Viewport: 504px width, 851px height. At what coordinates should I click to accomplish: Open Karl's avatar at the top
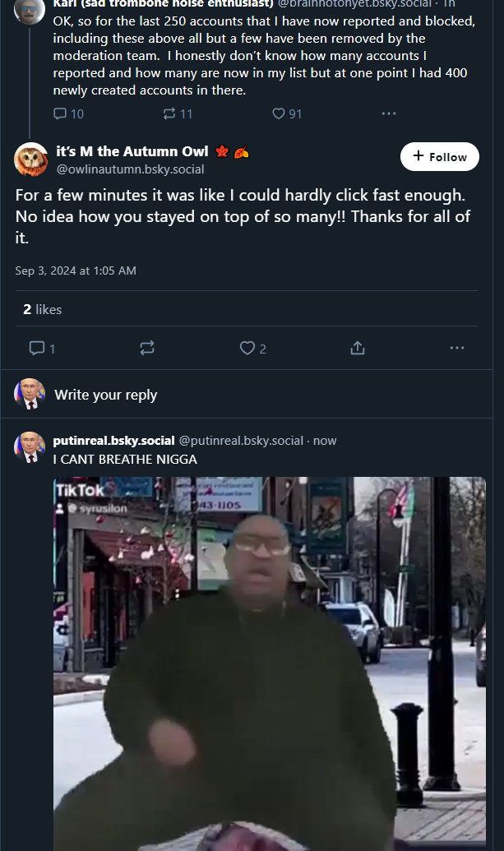pyautogui.click(x=30, y=10)
